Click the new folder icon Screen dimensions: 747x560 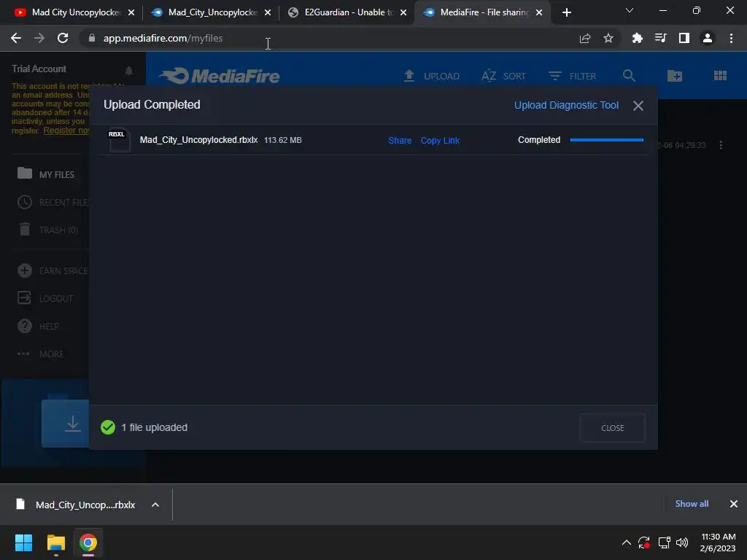point(675,76)
